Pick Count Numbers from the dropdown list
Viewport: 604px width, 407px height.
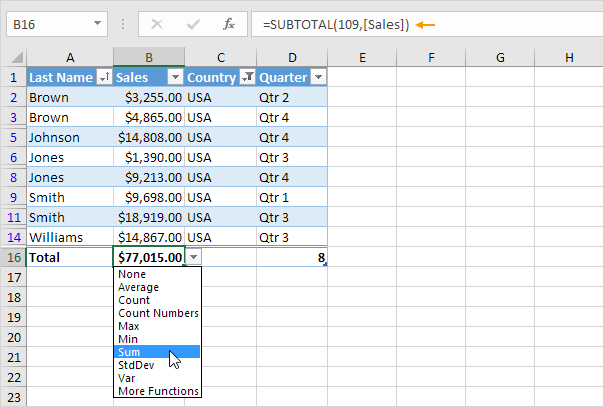157,313
